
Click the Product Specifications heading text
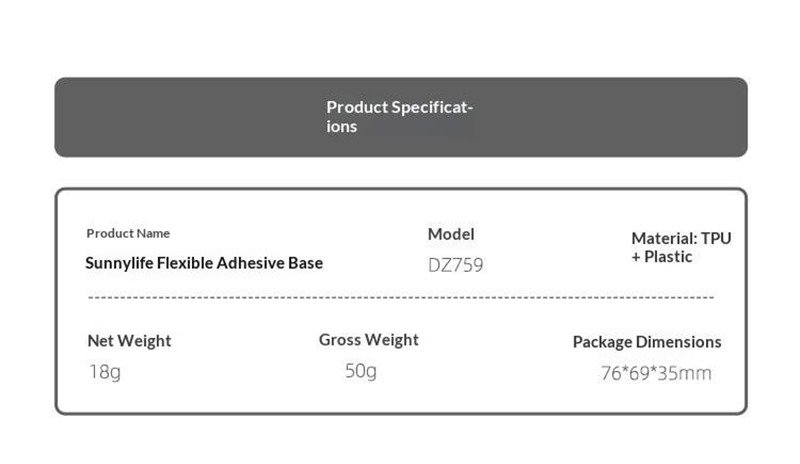pyautogui.click(x=399, y=107)
